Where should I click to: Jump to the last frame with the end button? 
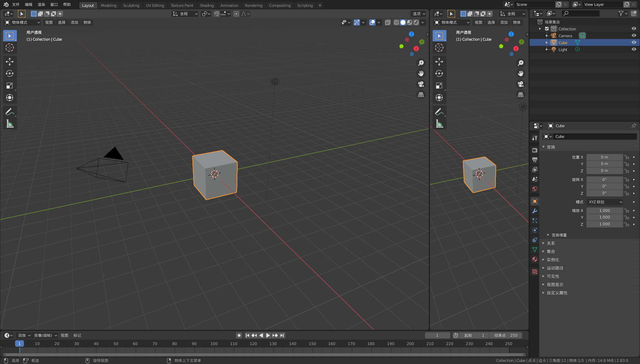coord(282,335)
